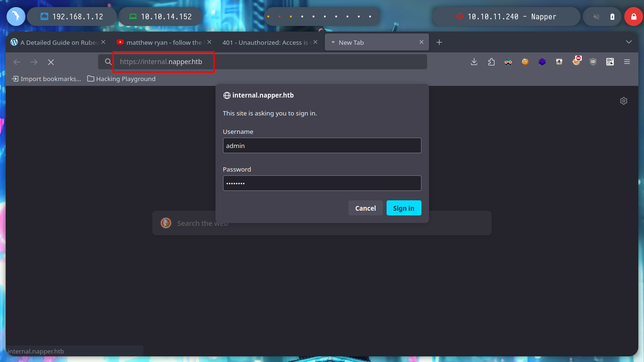Screen dimensions: 644x362
Task: Open the uBlock Origin shield icon
Action: click(x=593, y=62)
